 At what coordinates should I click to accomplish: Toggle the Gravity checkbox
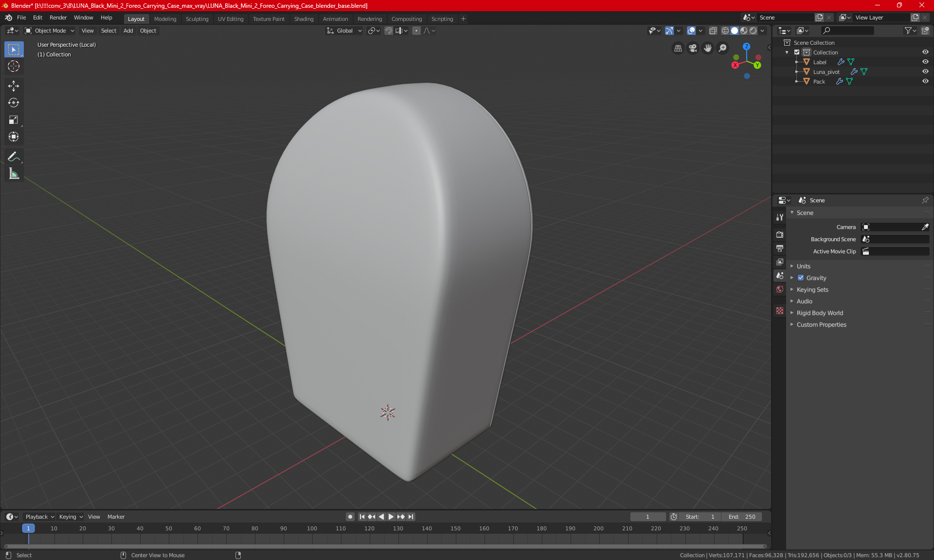tap(801, 278)
